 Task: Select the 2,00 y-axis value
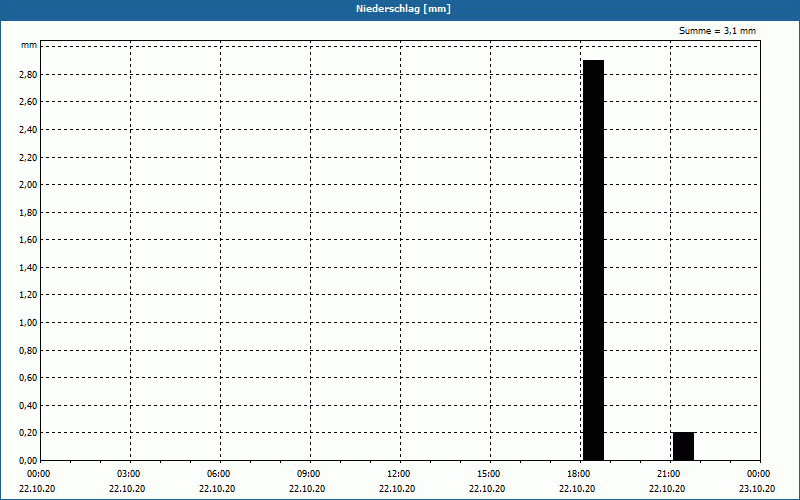[28, 185]
